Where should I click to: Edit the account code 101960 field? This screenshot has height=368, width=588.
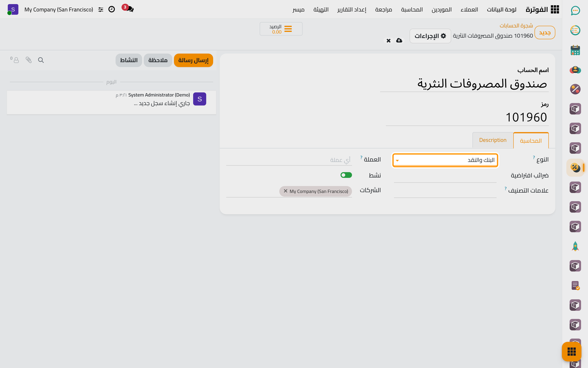[467, 117]
